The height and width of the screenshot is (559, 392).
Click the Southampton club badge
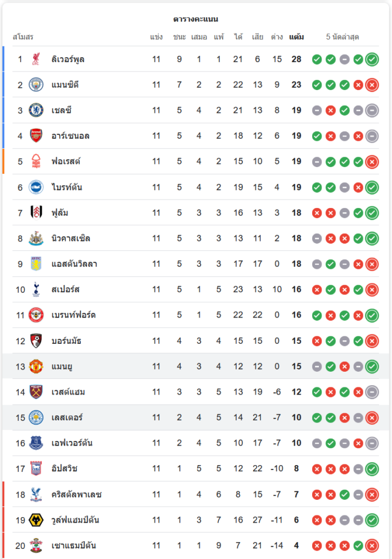point(36,546)
